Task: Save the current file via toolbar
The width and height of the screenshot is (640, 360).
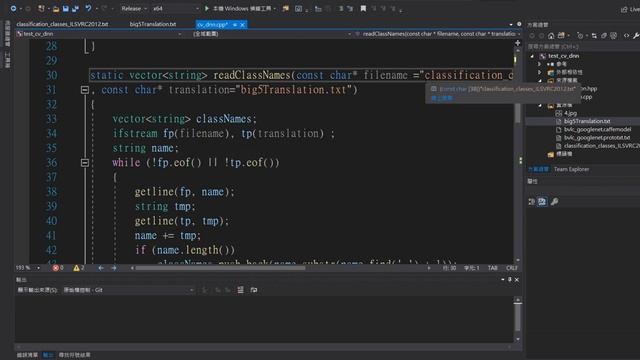Action: click(x=65, y=9)
